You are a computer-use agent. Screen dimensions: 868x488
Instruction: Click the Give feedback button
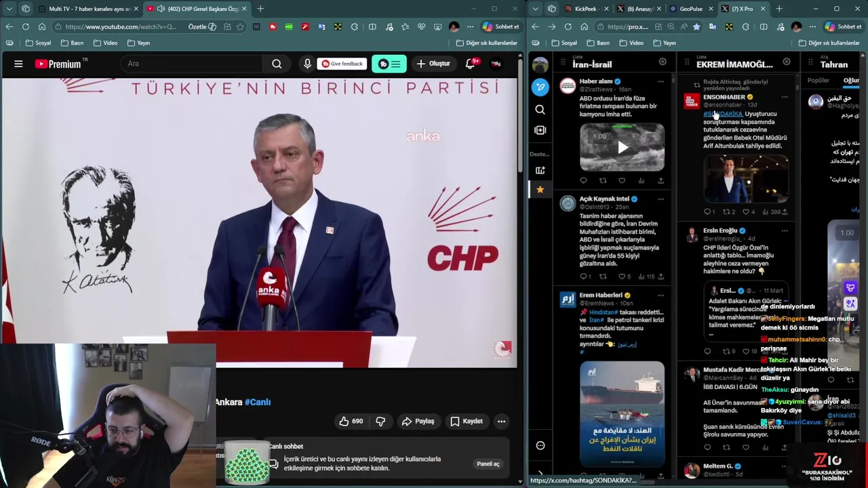(342, 64)
